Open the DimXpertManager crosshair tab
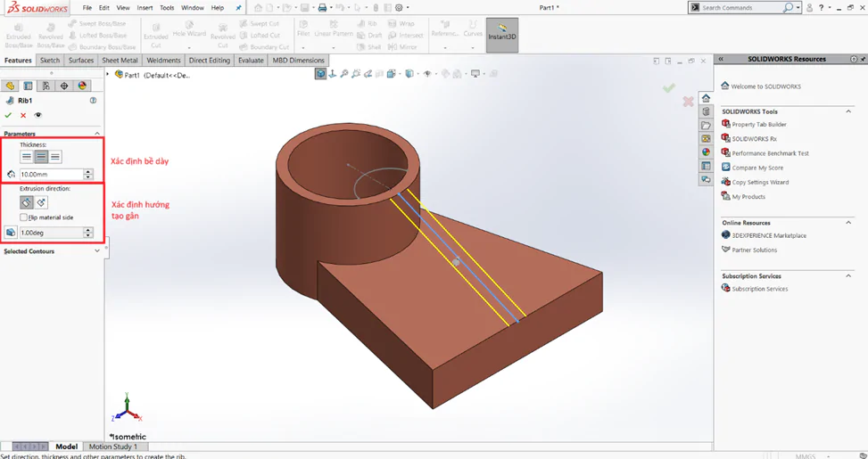 coord(64,86)
